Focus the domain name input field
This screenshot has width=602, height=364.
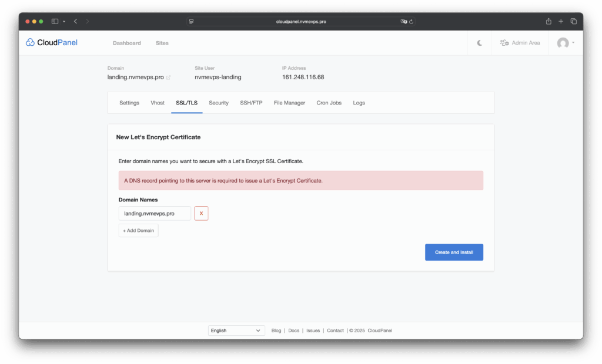pos(155,214)
